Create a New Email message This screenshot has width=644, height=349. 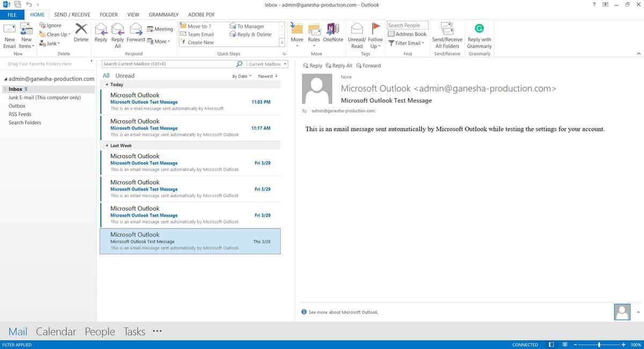point(9,35)
